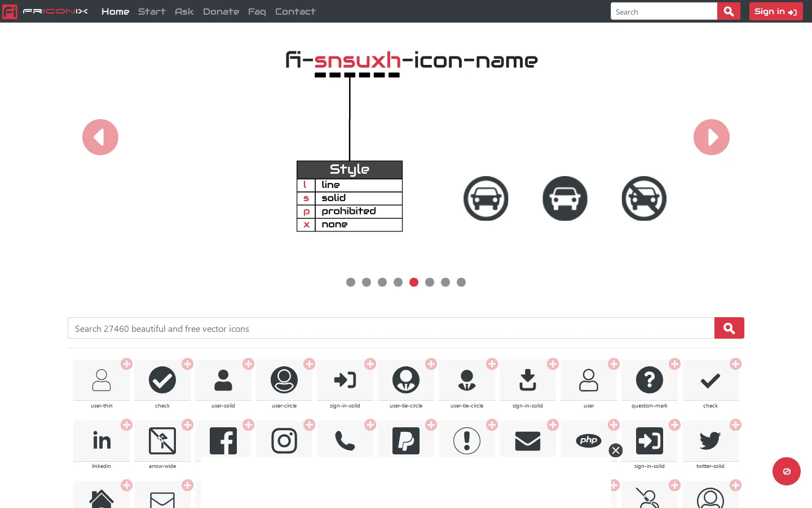Dismiss the overlay with the dark X button
This screenshot has height=508, width=812.
(616, 450)
